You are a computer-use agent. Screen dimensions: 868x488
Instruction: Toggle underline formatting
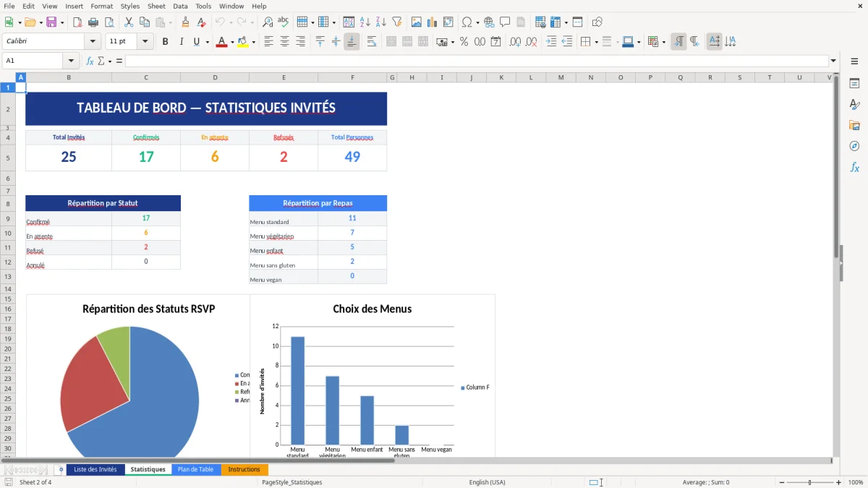[195, 41]
